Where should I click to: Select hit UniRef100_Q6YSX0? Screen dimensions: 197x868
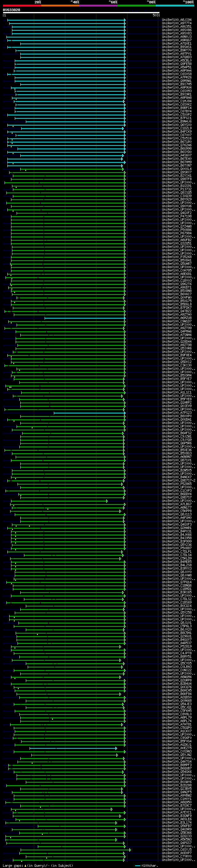pyautogui.click(x=177, y=125)
